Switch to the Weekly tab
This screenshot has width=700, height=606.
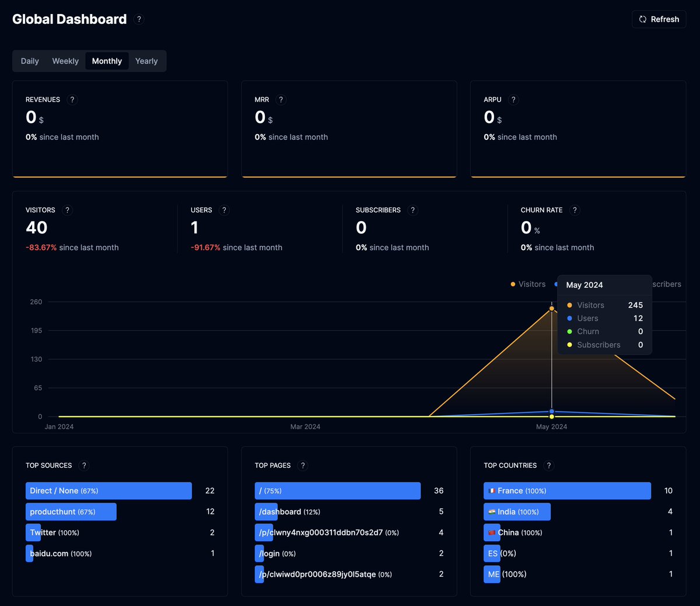[65, 61]
